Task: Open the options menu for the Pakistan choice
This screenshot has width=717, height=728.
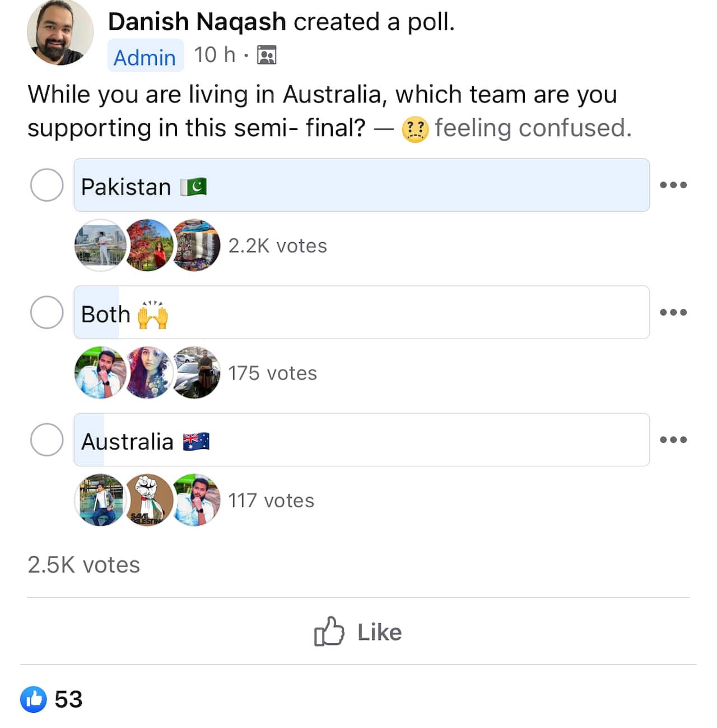Action: coord(674,185)
